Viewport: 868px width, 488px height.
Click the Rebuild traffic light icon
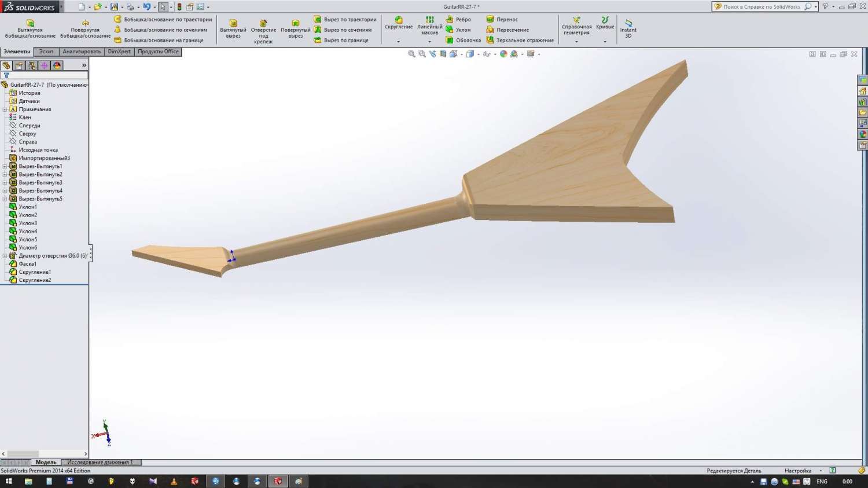pos(179,7)
